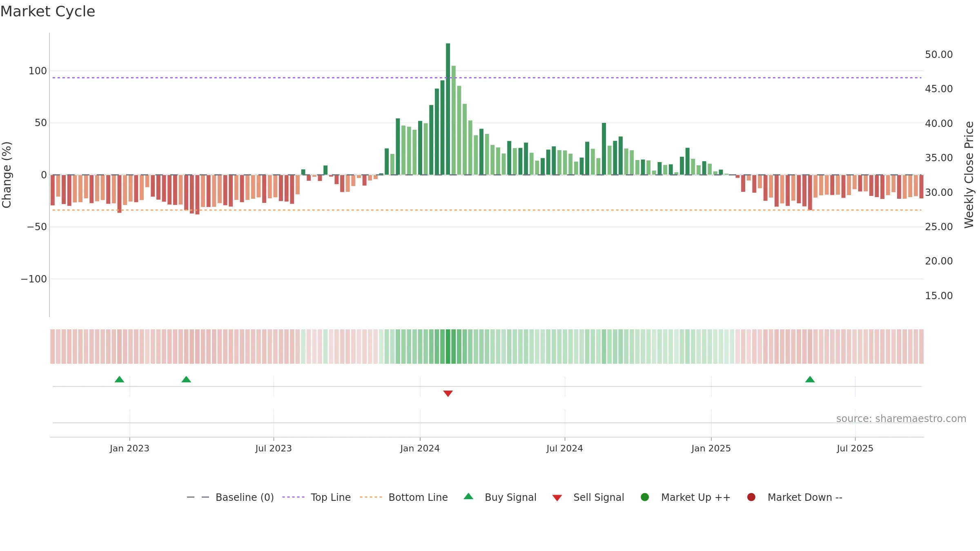The height and width of the screenshot is (551, 980).
Task: Click the 100 tick on the left axis
Action: (38, 71)
